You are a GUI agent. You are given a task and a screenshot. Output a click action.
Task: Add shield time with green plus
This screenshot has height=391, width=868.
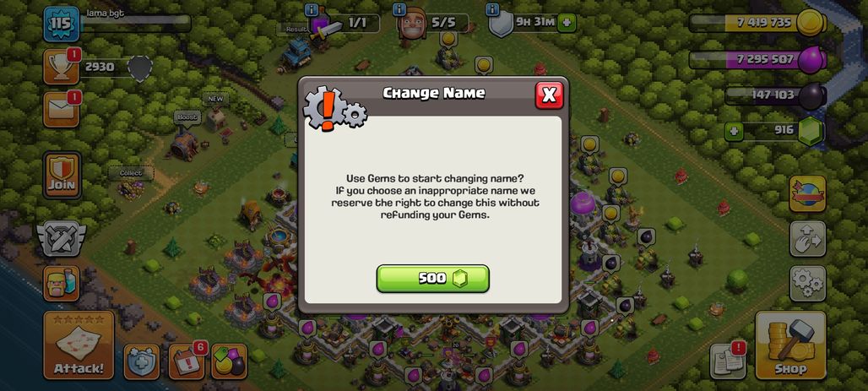567,23
